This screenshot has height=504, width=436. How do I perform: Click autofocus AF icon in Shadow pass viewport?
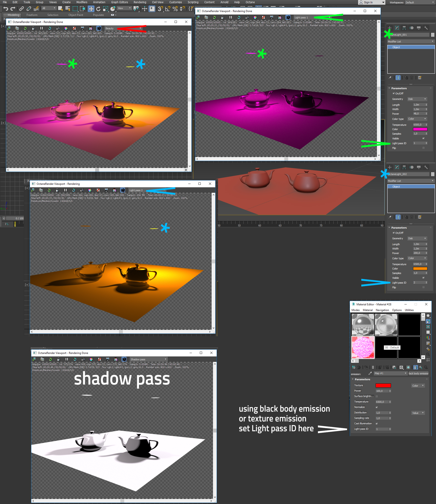83,359
